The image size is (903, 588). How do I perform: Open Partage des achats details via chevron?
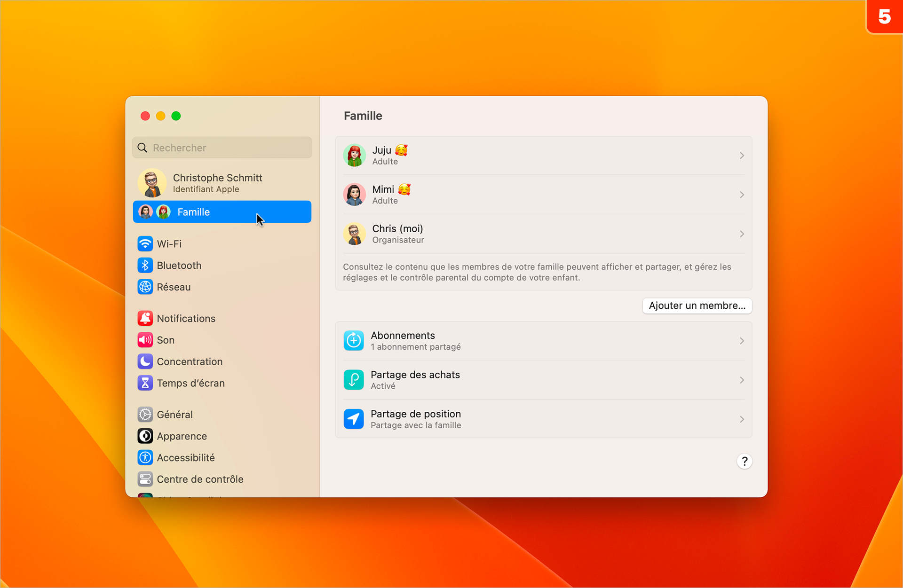(x=742, y=380)
